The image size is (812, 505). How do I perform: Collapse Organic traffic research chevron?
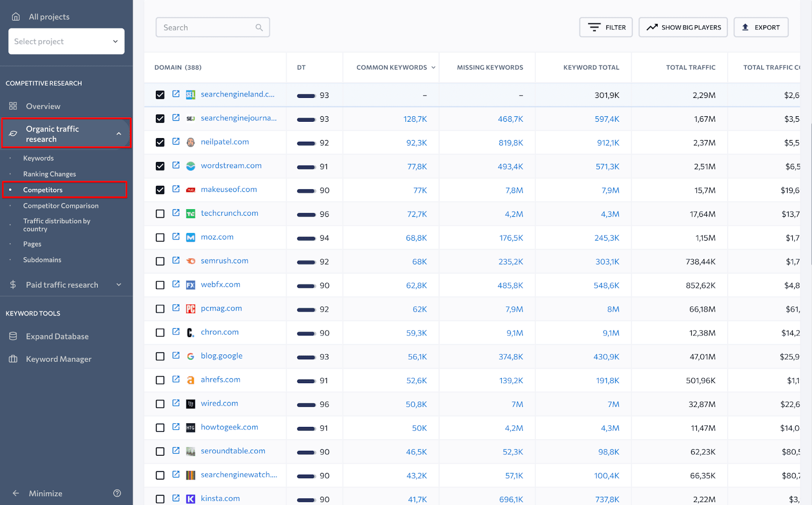click(119, 133)
